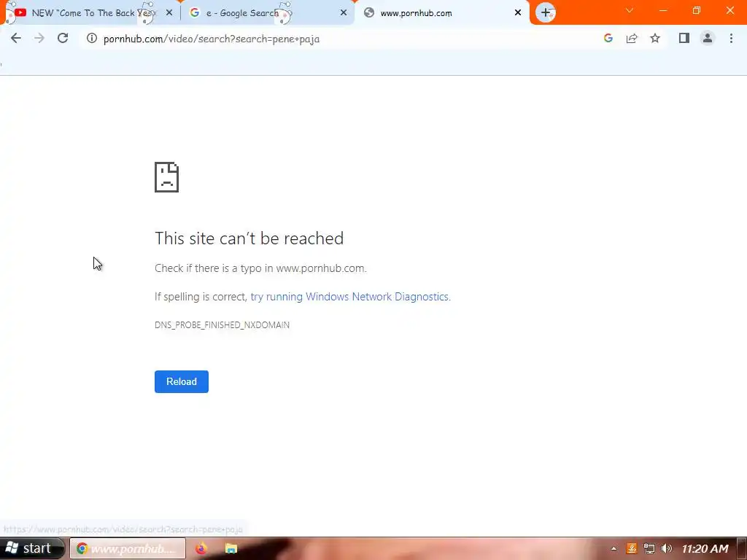Screen dimensions: 747x560
Task: Click the "This site can't be reached" heading
Action: click(249, 238)
